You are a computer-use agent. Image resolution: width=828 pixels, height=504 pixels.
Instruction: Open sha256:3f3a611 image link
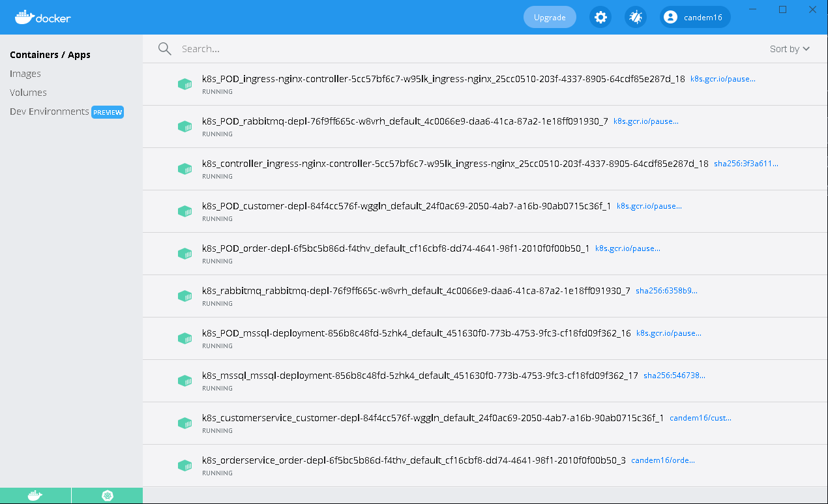(746, 164)
